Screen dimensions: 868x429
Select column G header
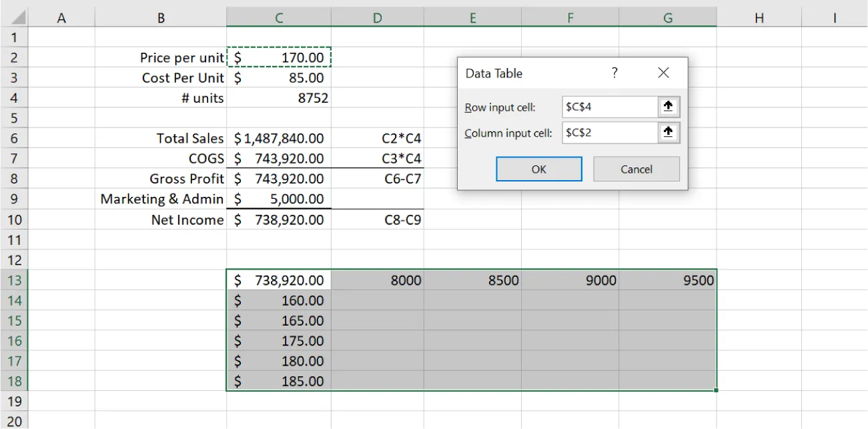pos(667,17)
